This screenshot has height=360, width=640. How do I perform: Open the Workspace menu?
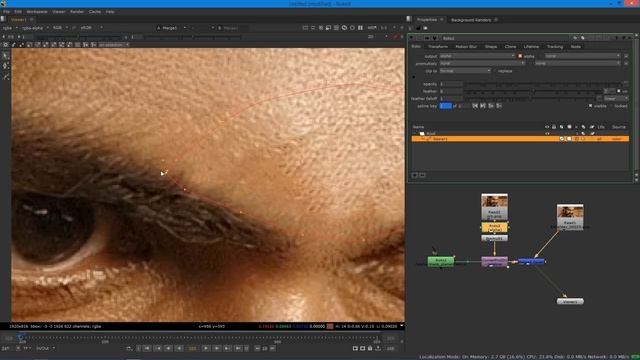pyautogui.click(x=37, y=12)
